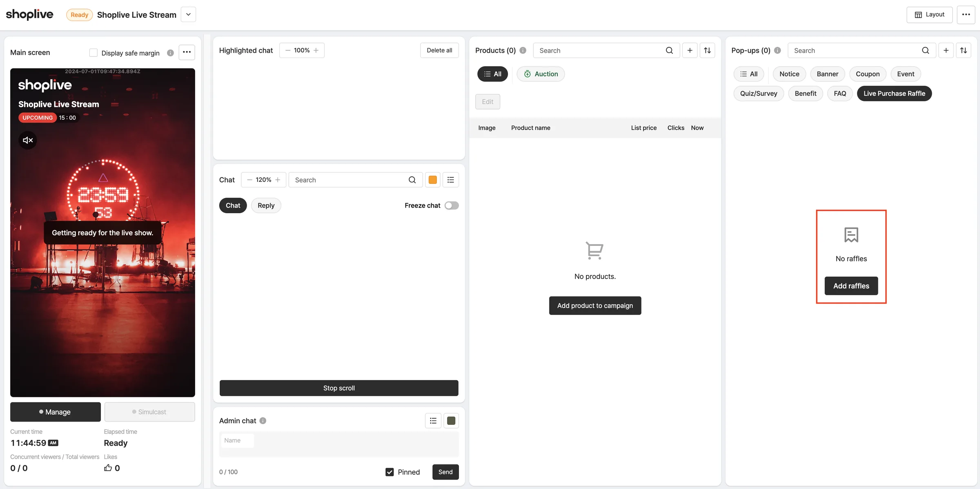Click the Admin chat info icon
This screenshot has width=980, height=489.
pos(263,420)
